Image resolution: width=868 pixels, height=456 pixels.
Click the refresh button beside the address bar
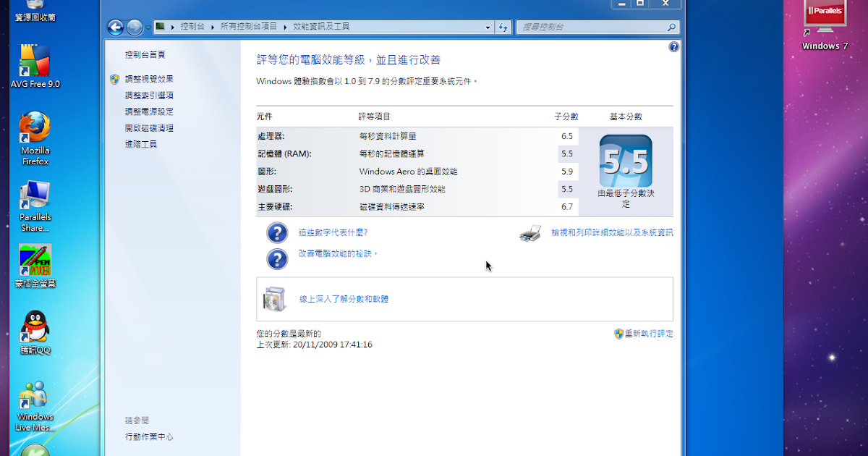click(x=503, y=28)
